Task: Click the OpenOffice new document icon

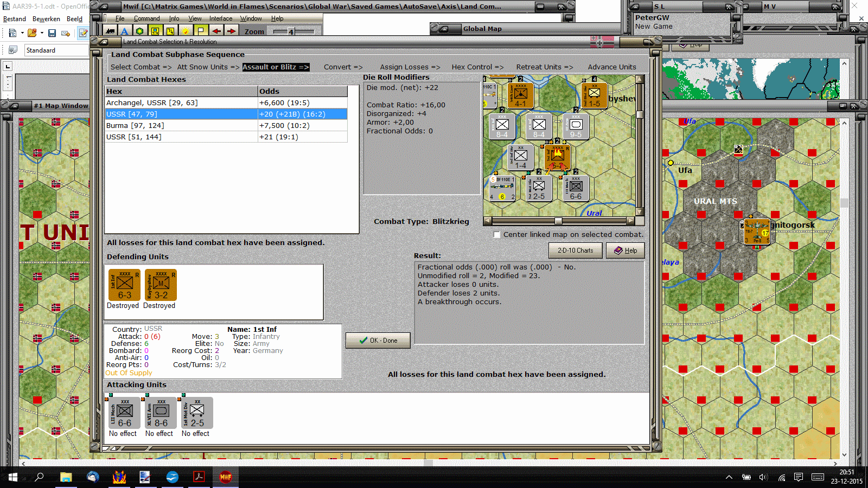Action: pos(12,33)
